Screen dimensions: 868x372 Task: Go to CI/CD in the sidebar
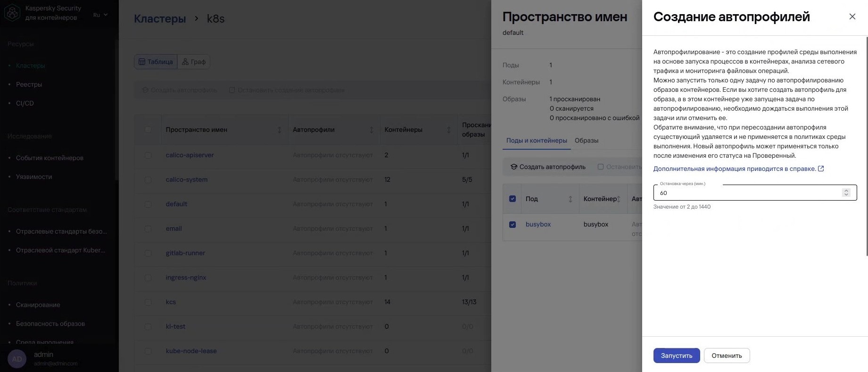25,103
